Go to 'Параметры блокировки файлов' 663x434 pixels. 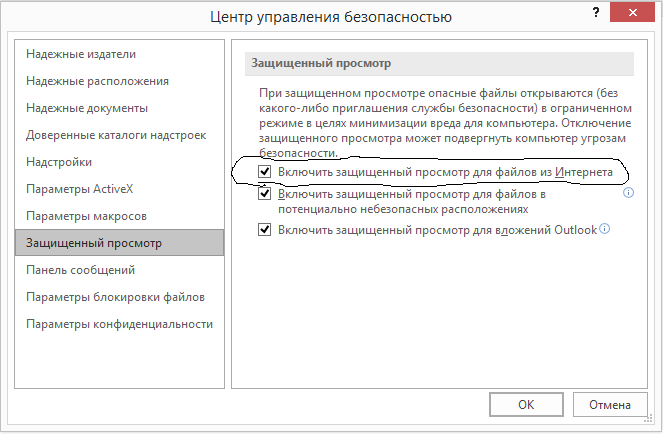click(x=115, y=297)
